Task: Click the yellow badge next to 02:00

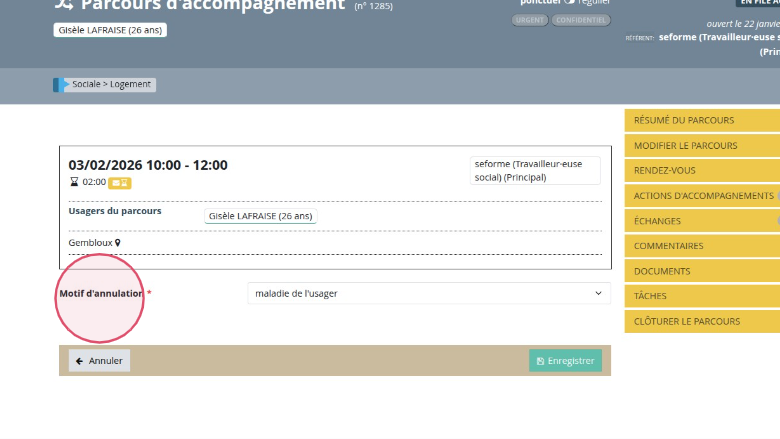Action: click(x=120, y=182)
